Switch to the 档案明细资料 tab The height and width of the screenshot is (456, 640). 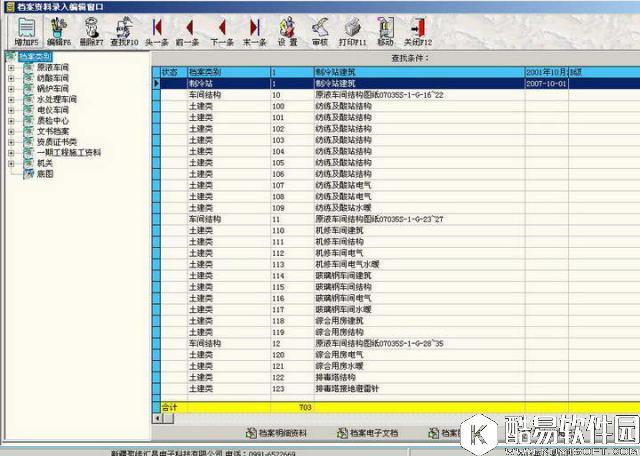click(x=283, y=433)
